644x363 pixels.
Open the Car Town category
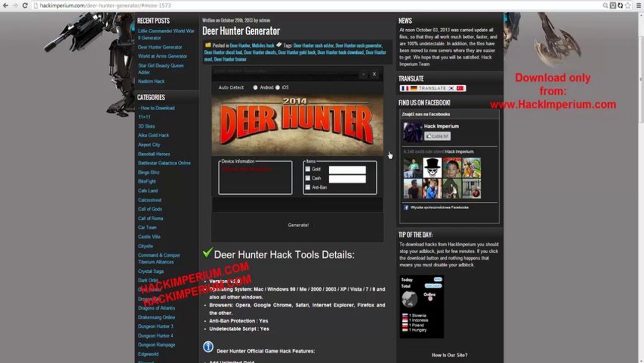click(148, 227)
